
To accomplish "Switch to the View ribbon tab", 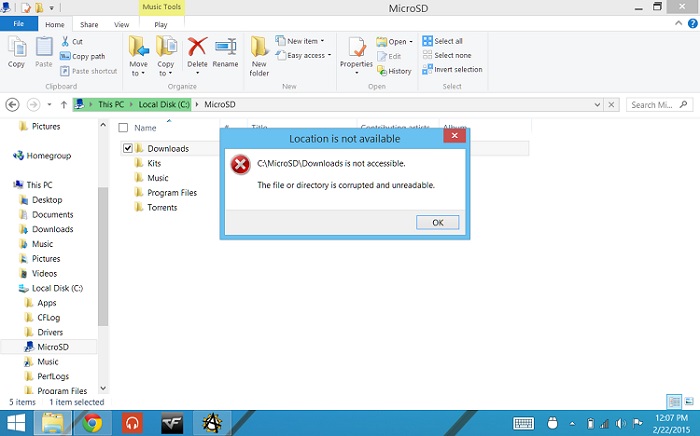I will pyautogui.click(x=121, y=25).
